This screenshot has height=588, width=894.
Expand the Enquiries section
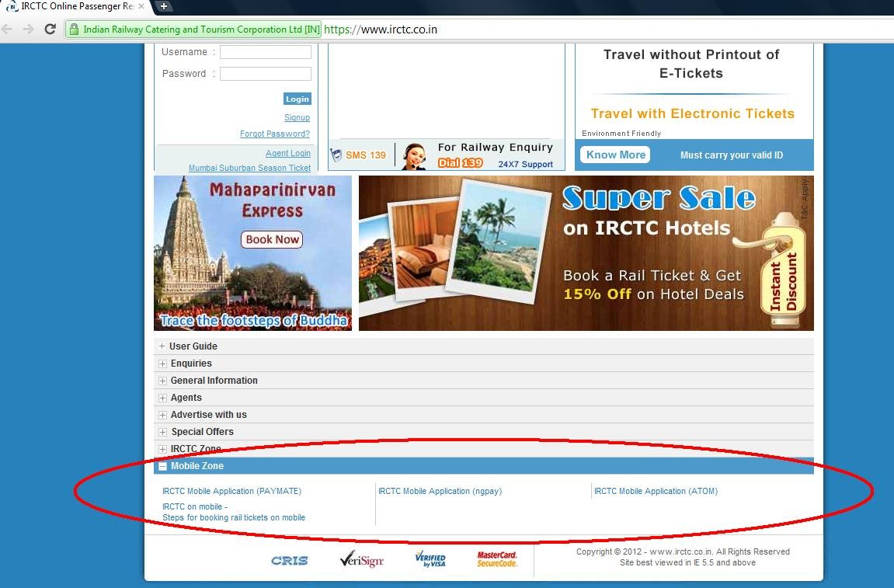[x=162, y=364]
